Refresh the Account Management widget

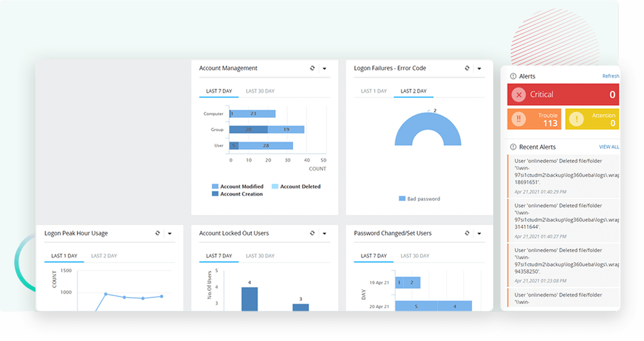[312, 68]
